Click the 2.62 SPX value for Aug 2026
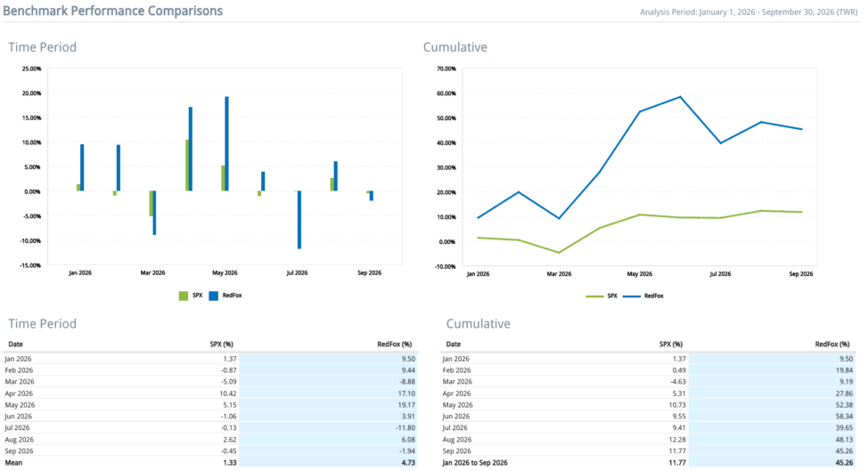The width and height of the screenshot is (868, 471). pos(229,440)
